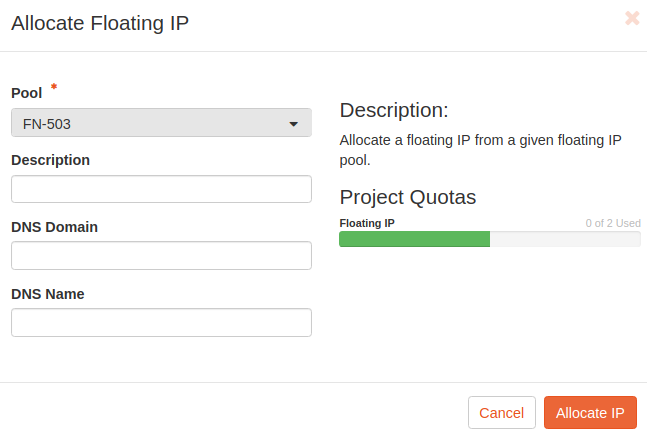Click the "Description:" heading on the right

(394, 110)
